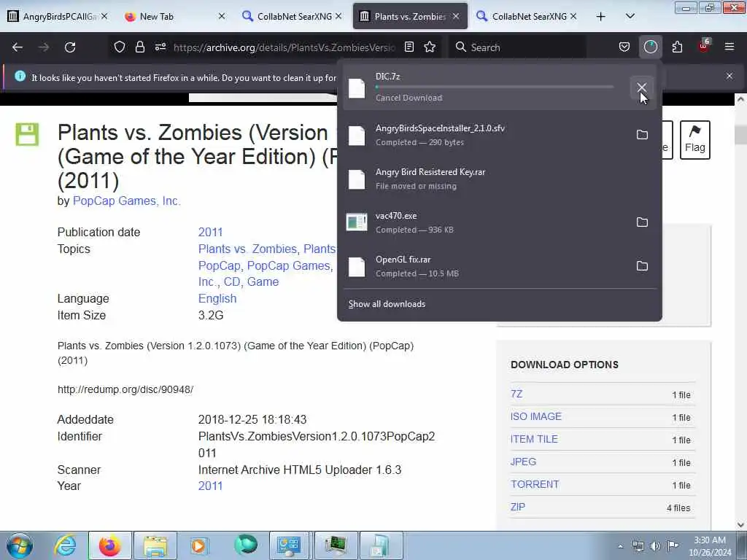The image size is (747, 560).
Task: Show vac470.exe in its folder
Action: pos(642,222)
